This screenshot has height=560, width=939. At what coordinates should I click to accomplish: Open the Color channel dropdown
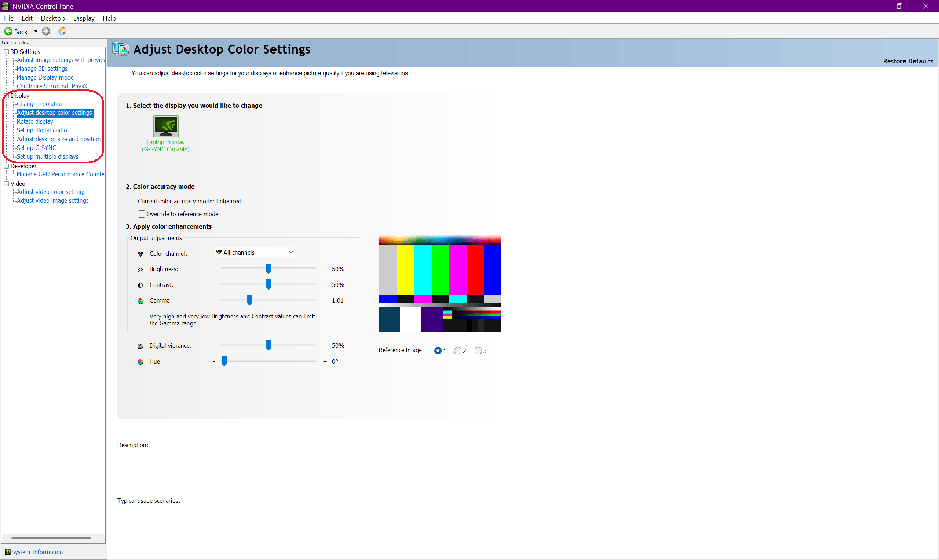click(x=255, y=253)
